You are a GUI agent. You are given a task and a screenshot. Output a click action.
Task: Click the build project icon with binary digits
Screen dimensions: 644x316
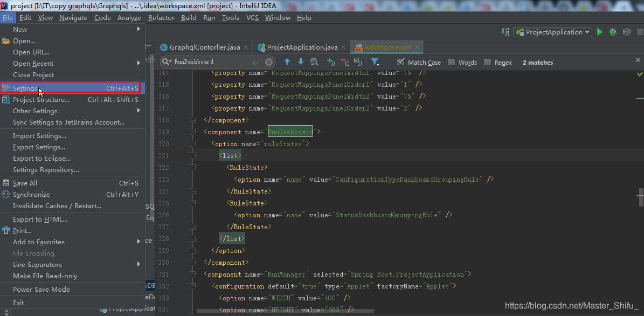[505, 32]
